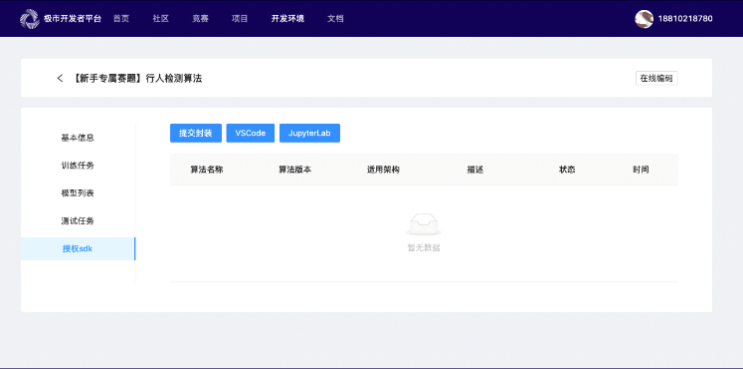
Task: Select the 授权sdk sidebar tab
Action: tap(78, 249)
